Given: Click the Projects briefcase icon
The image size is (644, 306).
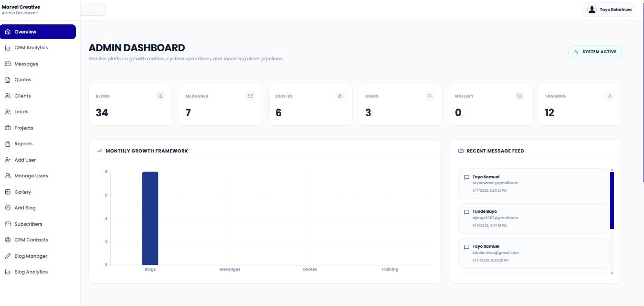Looking at the screenshot, I should coord(8,128).
